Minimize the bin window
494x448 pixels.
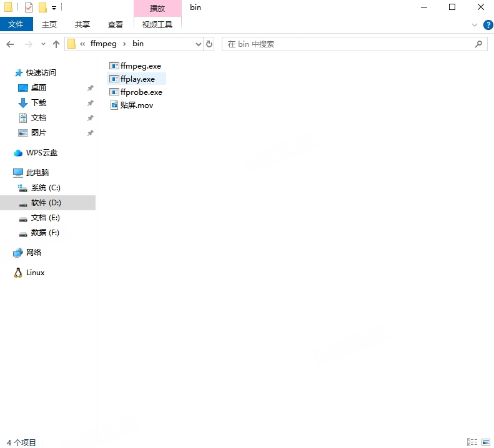pos(424,7)
